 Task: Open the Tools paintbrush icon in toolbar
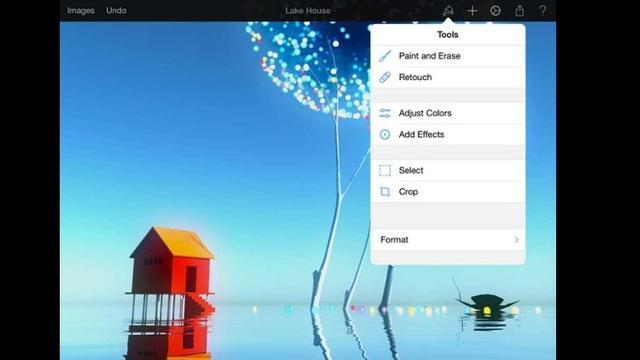448,11
